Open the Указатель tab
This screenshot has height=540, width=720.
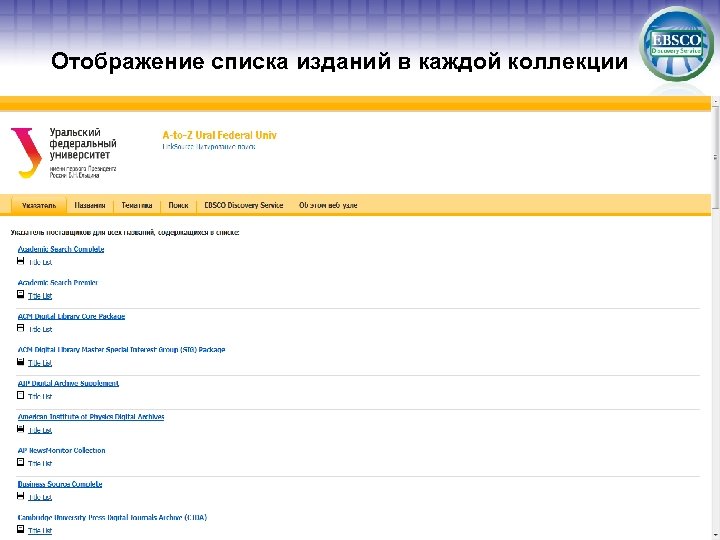[39, 205]
